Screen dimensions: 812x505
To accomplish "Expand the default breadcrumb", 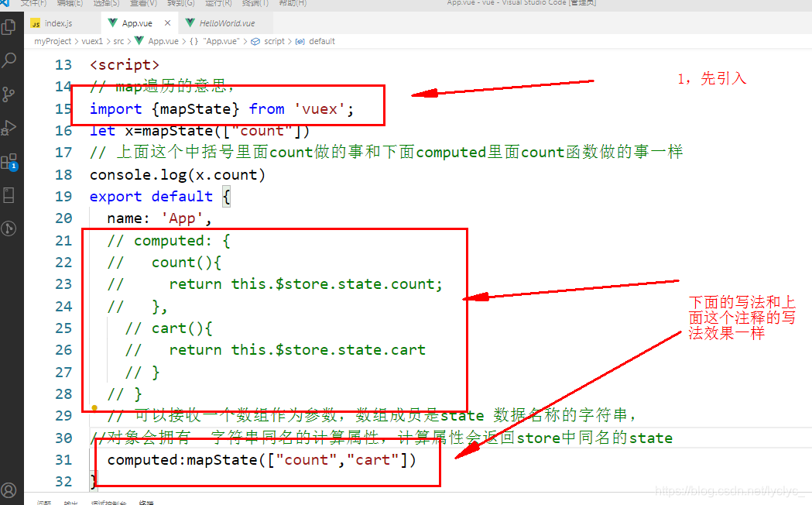I will 322,41.
